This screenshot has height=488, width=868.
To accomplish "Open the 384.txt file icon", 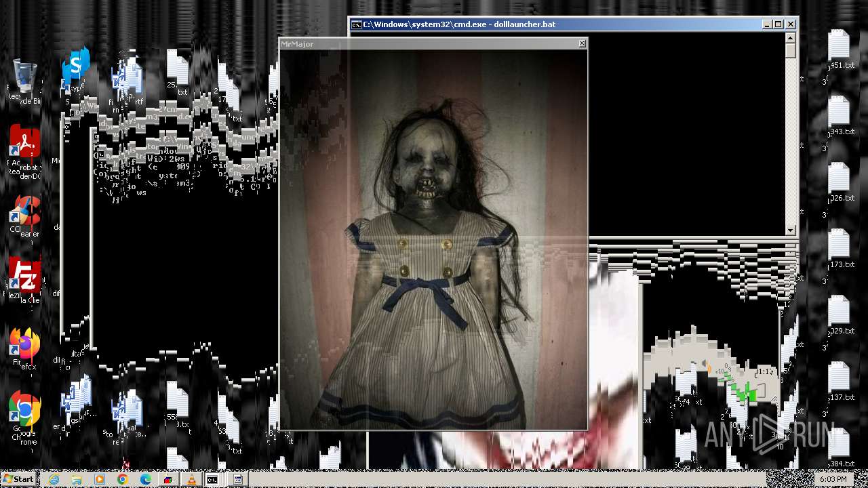I will (840, 448).
